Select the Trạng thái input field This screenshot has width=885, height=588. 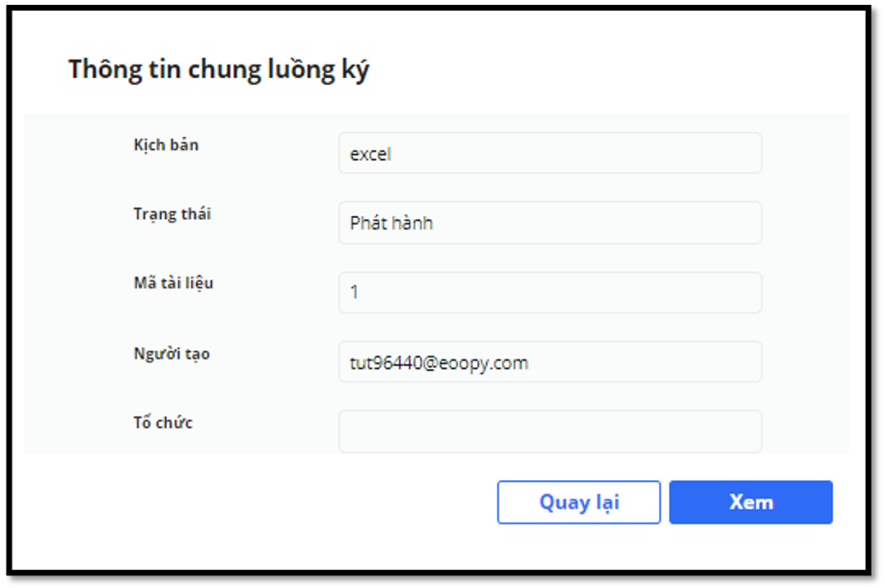[x=550, y=223]
